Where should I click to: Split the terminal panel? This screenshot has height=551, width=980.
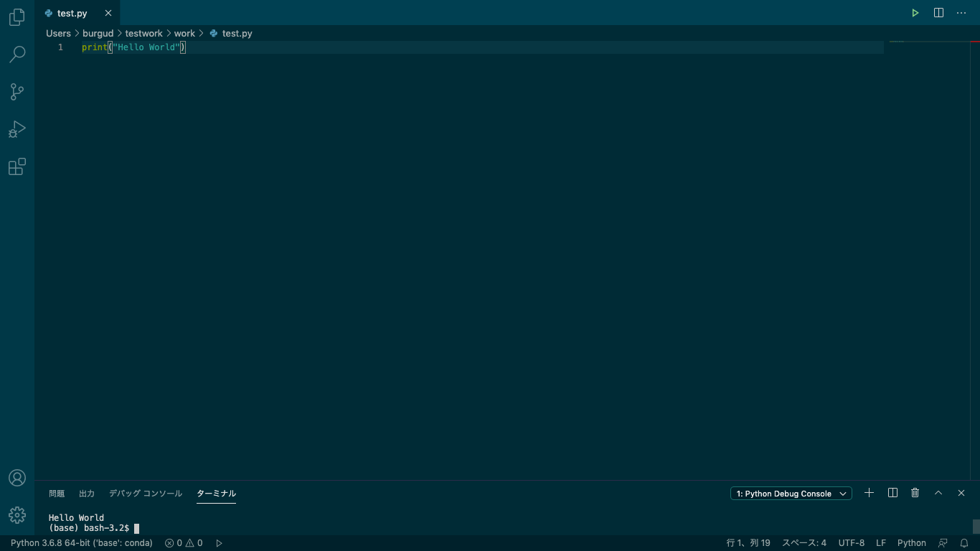pos(892,493)
